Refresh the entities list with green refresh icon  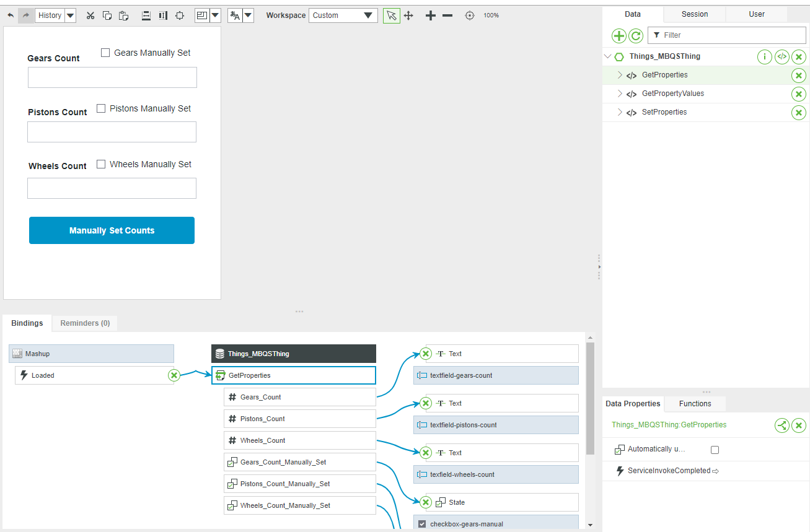point(635,35)
